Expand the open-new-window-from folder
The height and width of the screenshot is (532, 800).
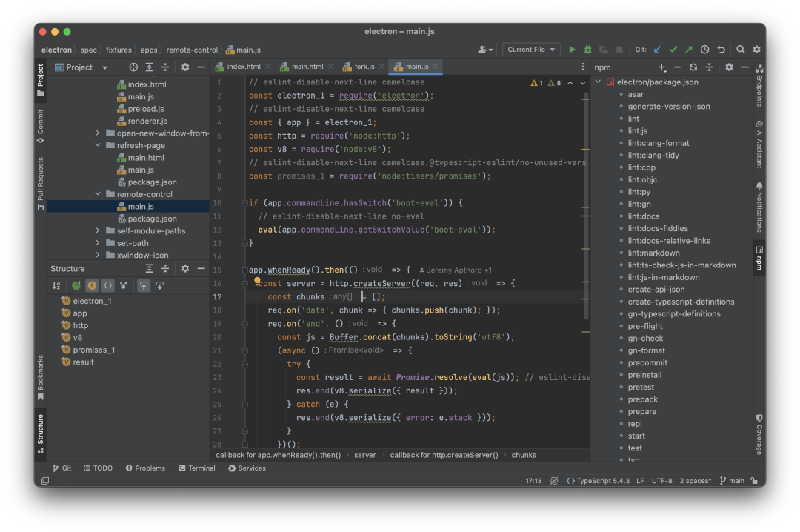pos(98,133)
